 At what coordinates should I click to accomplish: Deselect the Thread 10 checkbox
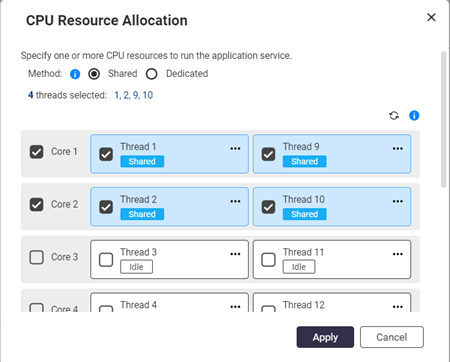(x=268, y=207)
